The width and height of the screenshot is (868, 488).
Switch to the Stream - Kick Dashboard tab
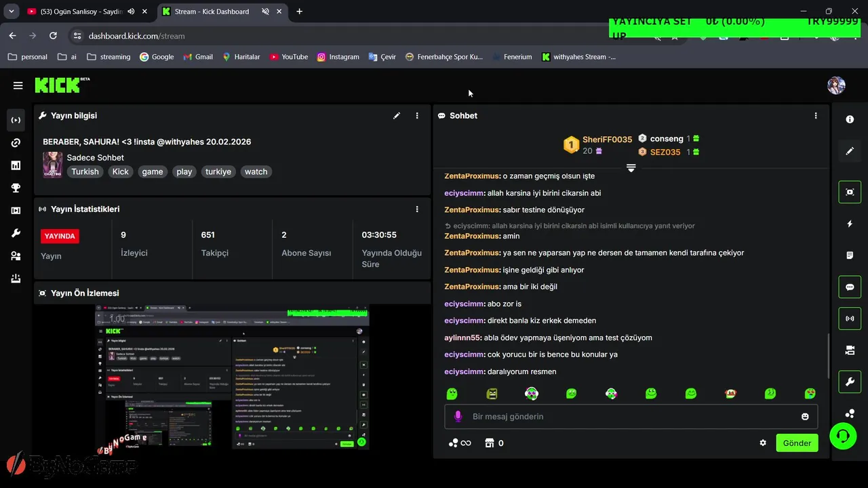(212, 12)
